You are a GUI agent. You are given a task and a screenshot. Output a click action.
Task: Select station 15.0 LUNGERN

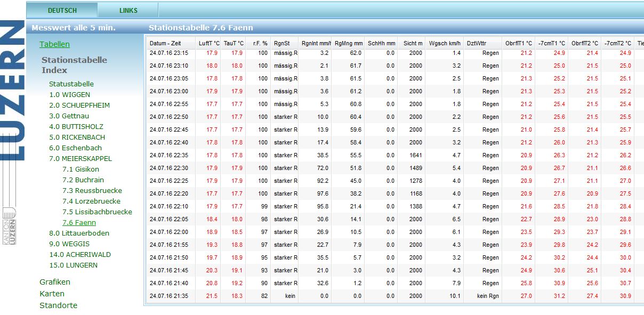click(x=73, y=265)
